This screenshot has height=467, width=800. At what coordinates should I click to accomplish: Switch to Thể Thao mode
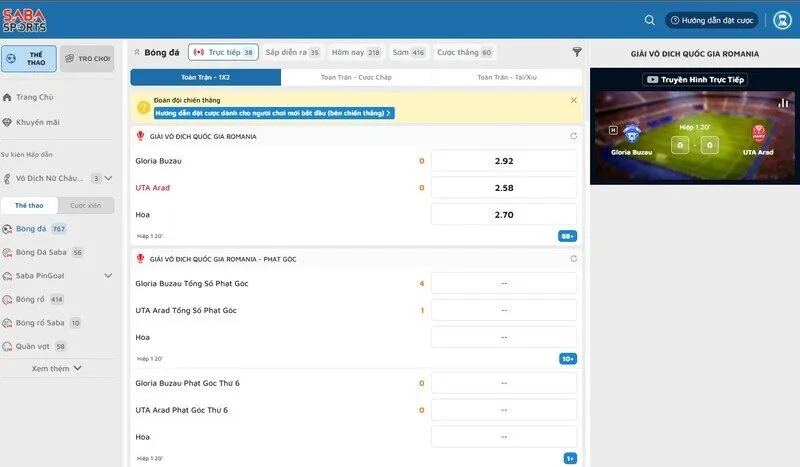click(28, 59)
